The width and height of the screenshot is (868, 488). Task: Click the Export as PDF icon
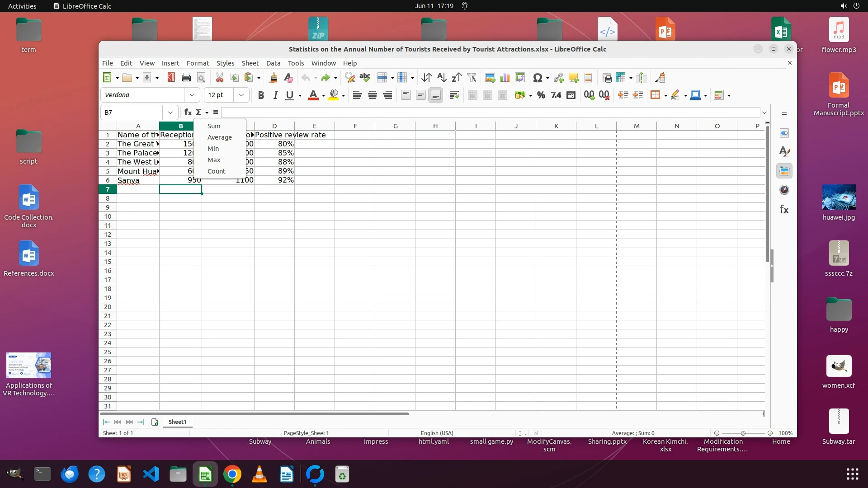coord(171,78)
